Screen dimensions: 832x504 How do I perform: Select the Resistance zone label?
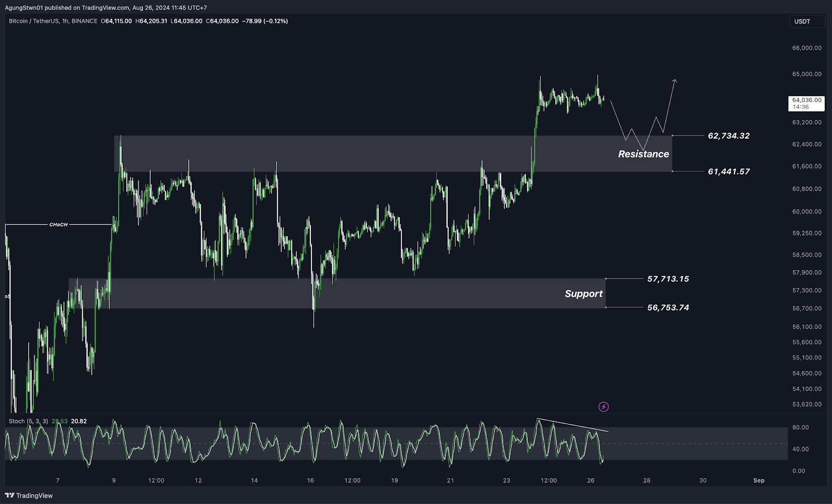643,154
